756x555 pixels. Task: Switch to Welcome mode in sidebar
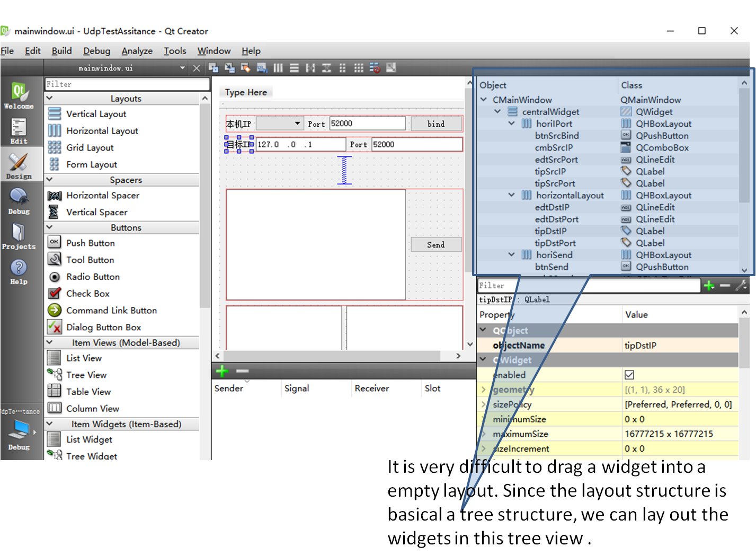19,95
